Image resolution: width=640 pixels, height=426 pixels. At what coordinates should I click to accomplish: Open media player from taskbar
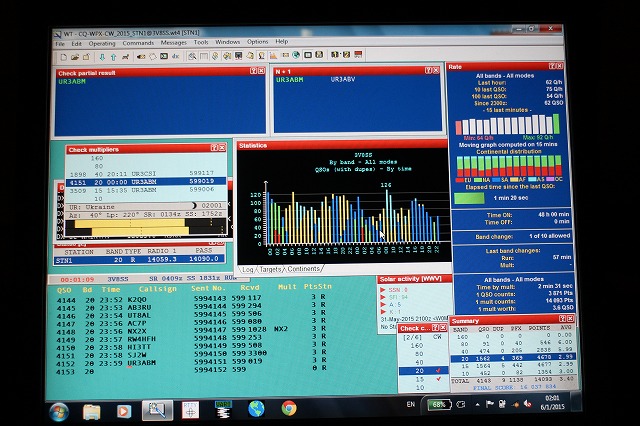(124, 411)
